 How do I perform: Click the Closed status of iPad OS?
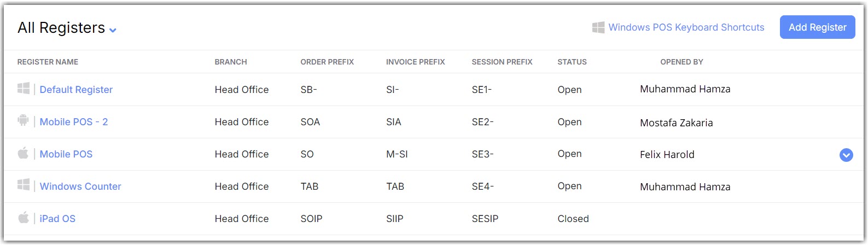point(573,219)
